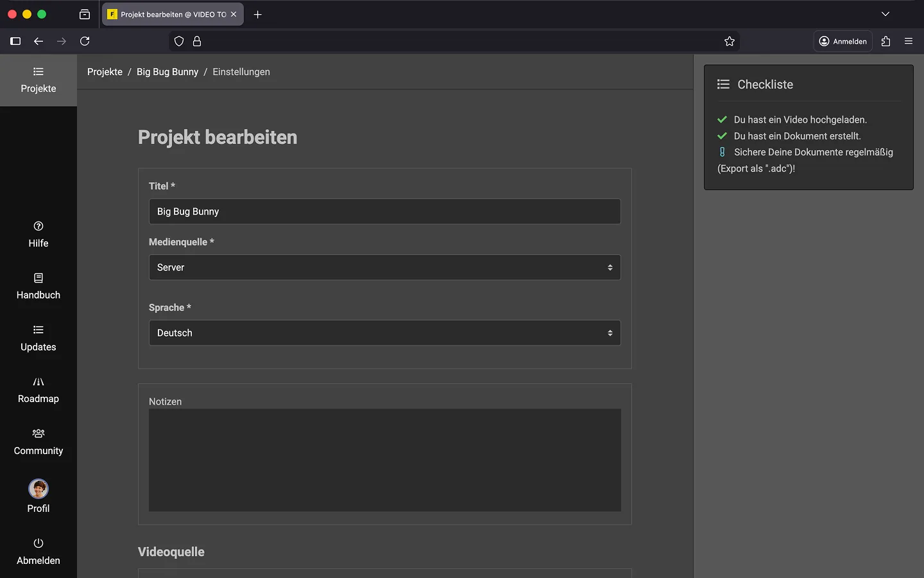Image resolution: width=924 pixels, height=578 pixels.
Task: Open the Updates list in sidebar
Action: coord(38,338)
